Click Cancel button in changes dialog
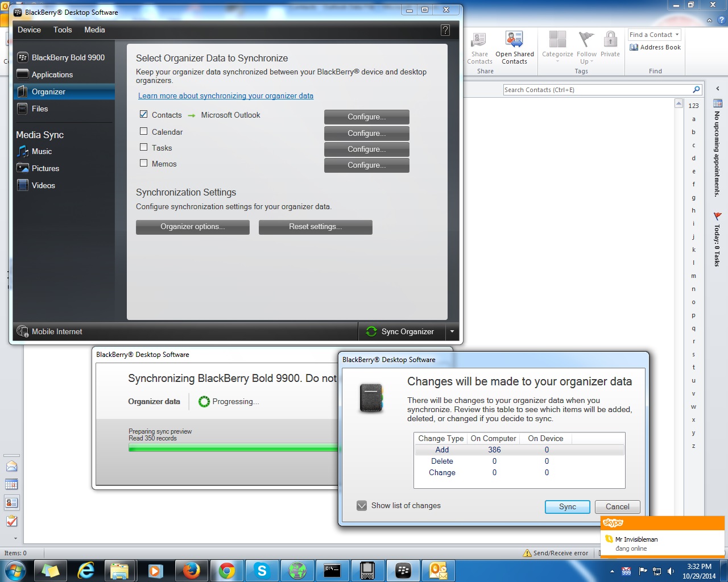The height and width of the screenshot is (582, 728). (x=617, y=506)
